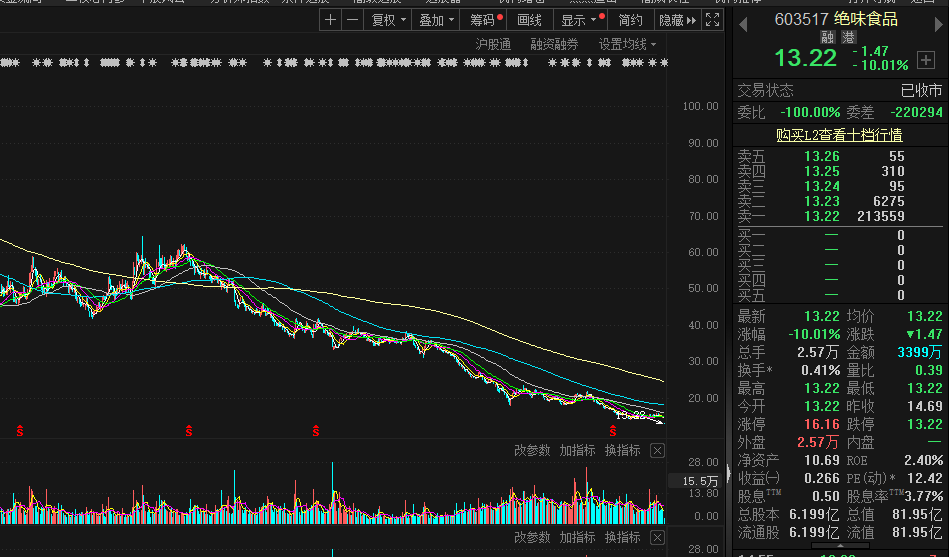Click the plus zoom-in chart icon

331,20
